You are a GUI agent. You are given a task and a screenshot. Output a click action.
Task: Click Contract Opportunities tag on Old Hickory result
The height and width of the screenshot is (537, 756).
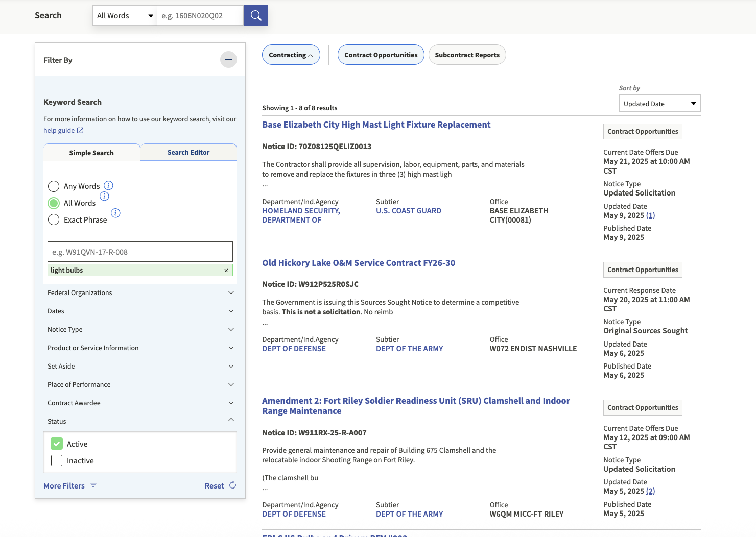tap(643, 270)
